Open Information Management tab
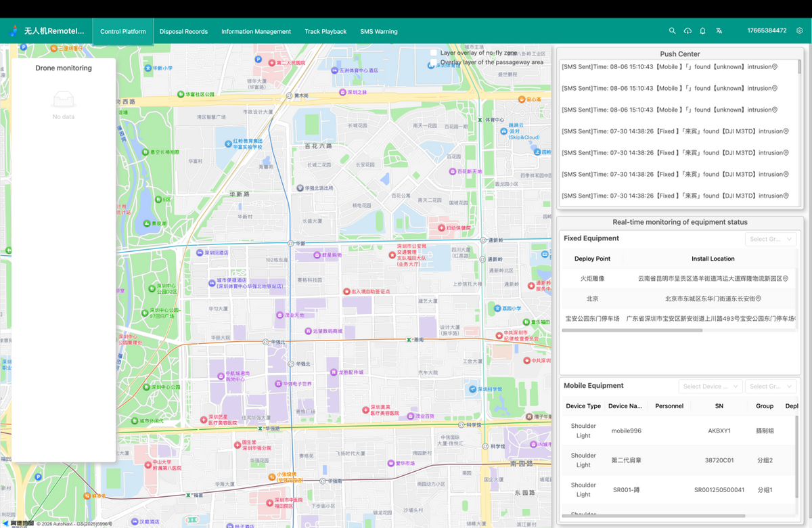 [256, 31]
